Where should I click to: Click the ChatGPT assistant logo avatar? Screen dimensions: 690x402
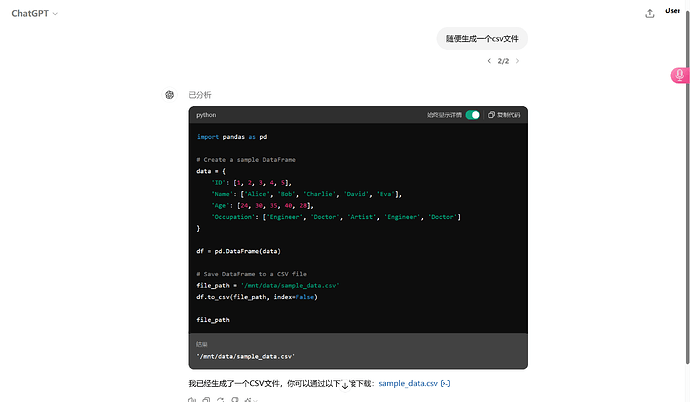[169, 95]
